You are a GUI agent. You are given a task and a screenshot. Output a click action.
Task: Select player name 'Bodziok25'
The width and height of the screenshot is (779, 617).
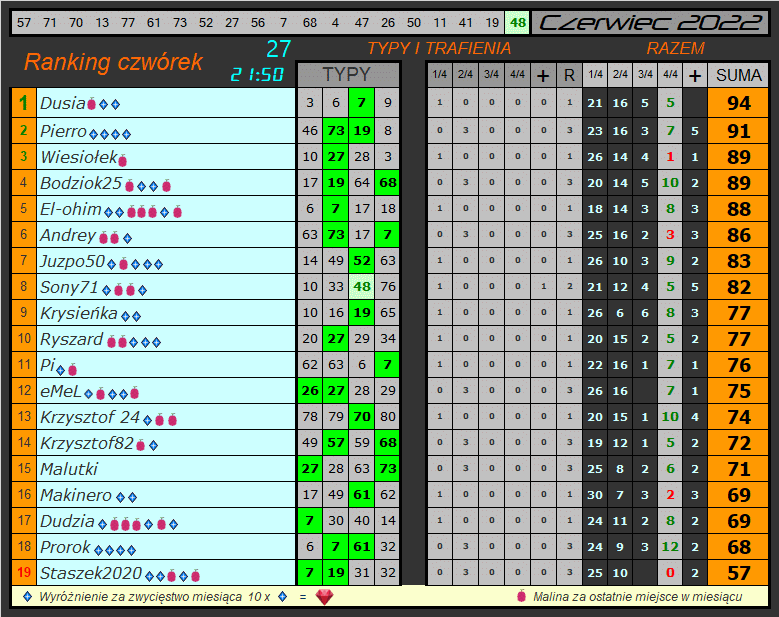point(81,183)
